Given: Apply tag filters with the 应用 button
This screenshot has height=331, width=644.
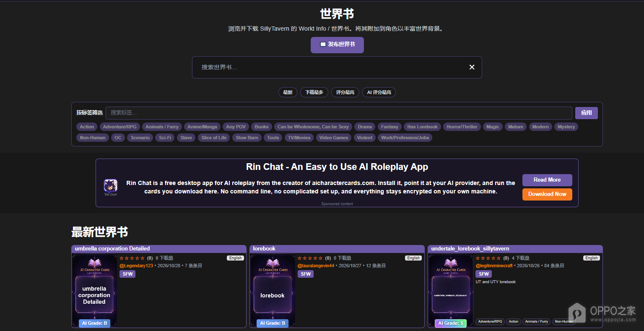Looking at the screenshot, I should (x=587, y=113).
